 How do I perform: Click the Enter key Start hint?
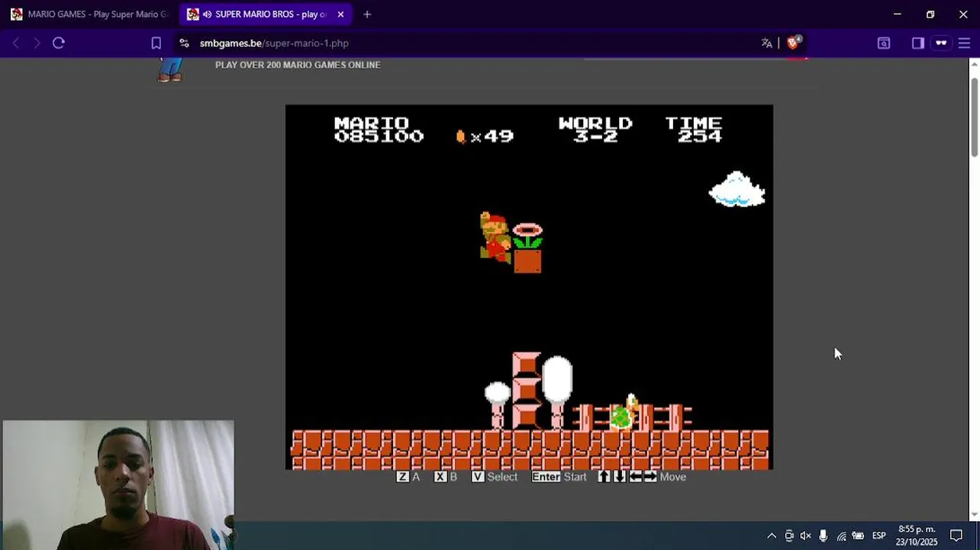coord(559,477)
